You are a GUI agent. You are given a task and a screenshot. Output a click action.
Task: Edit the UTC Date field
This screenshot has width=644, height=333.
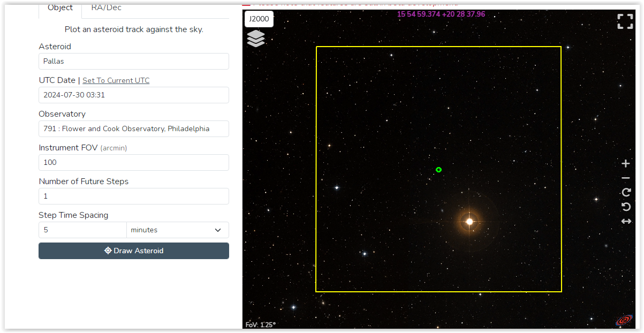point(134,95)
